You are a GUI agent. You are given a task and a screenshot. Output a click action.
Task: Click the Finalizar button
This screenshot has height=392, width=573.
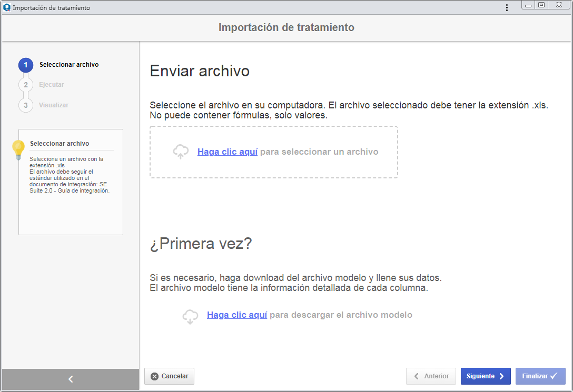pyautogui.click(x=540, y=376)
